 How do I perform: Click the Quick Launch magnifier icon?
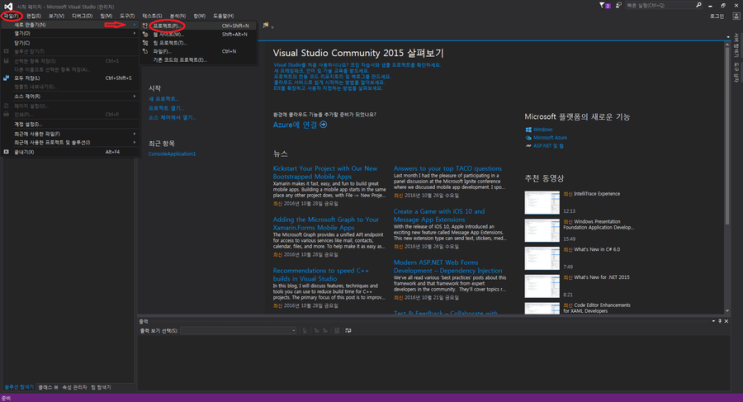(x=698, y=5)
